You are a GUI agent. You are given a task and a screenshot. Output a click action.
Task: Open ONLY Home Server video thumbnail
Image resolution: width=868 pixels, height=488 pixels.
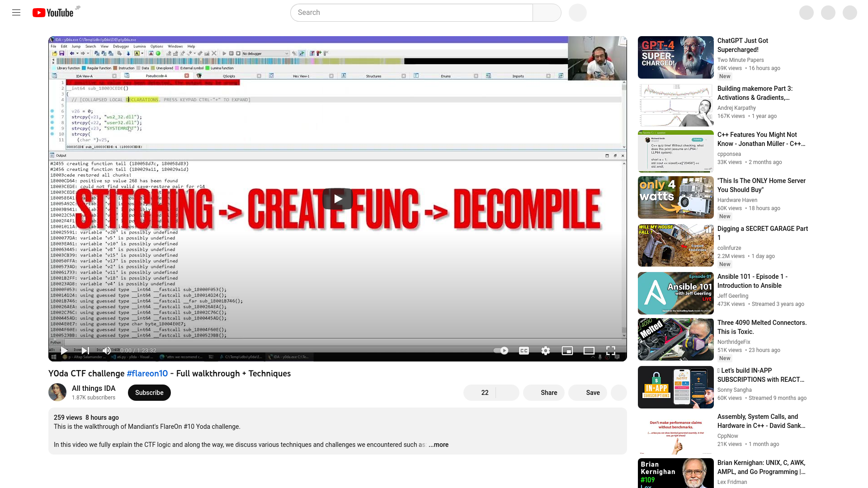(676, 197)
